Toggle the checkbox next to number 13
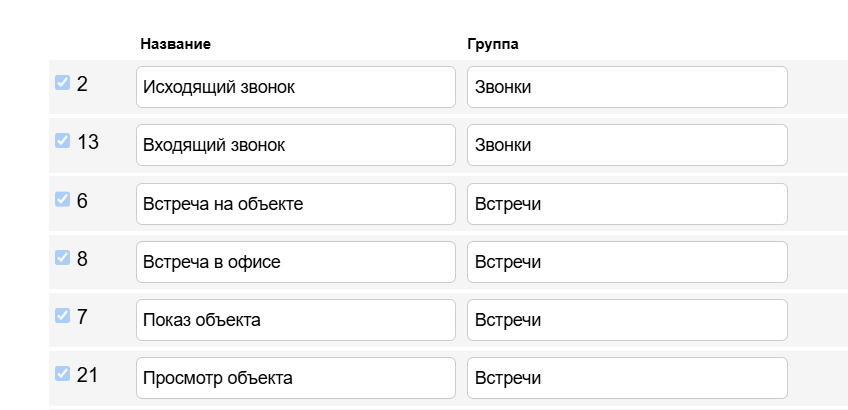848x410 pixels. (62, 141)
